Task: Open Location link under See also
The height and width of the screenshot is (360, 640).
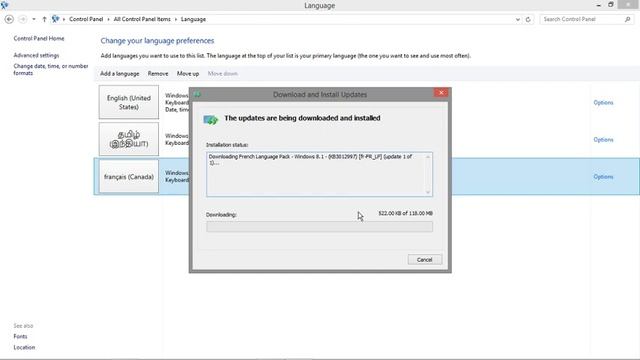Action: (24, 347)
